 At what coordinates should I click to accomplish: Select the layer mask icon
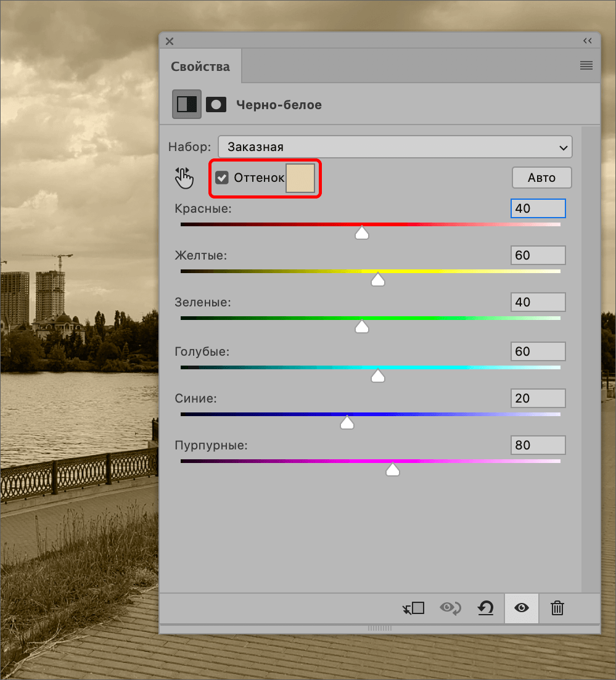216,104
